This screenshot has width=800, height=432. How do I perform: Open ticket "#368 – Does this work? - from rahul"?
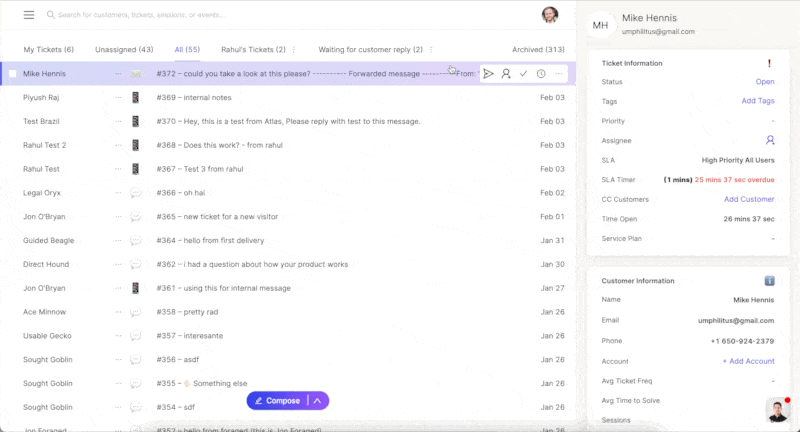(x=219, y=145)
